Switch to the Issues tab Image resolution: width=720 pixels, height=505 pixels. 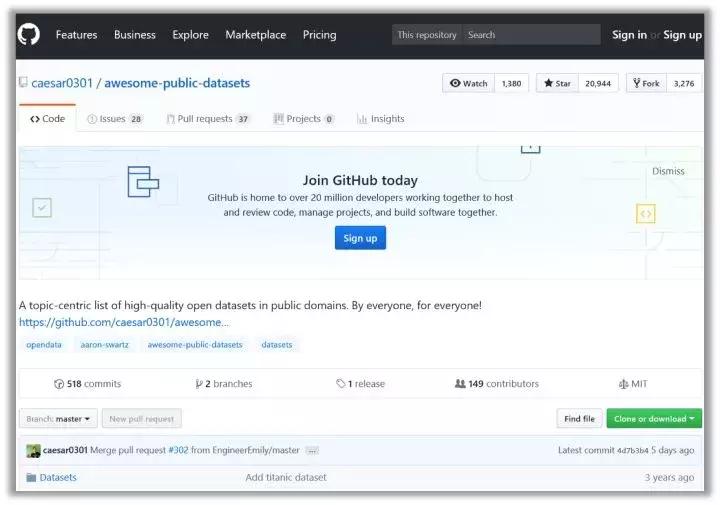pyautogui.click(x=114, y=119)
